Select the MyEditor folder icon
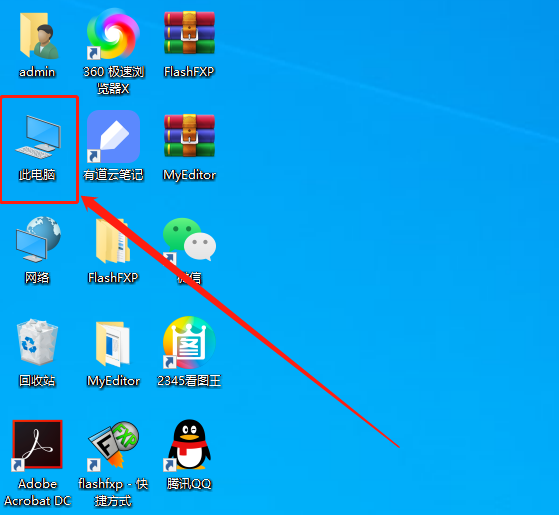Screen dimensions: 559x515 click(113, 344)
